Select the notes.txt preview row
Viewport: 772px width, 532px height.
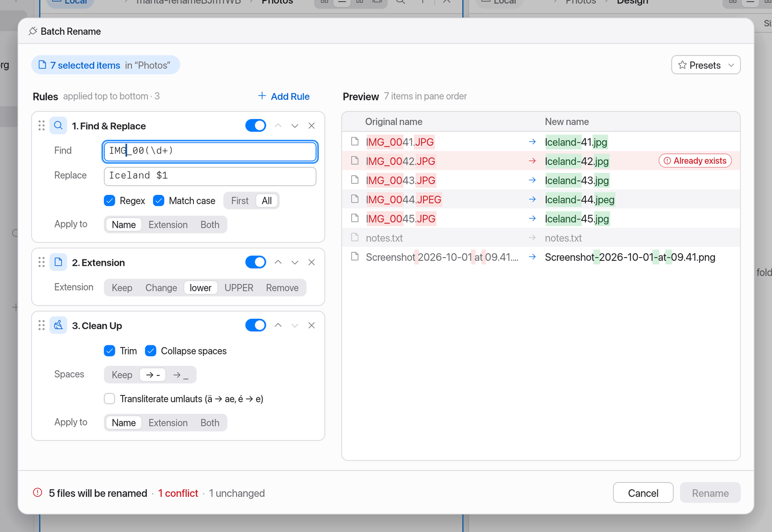(541, 238)
